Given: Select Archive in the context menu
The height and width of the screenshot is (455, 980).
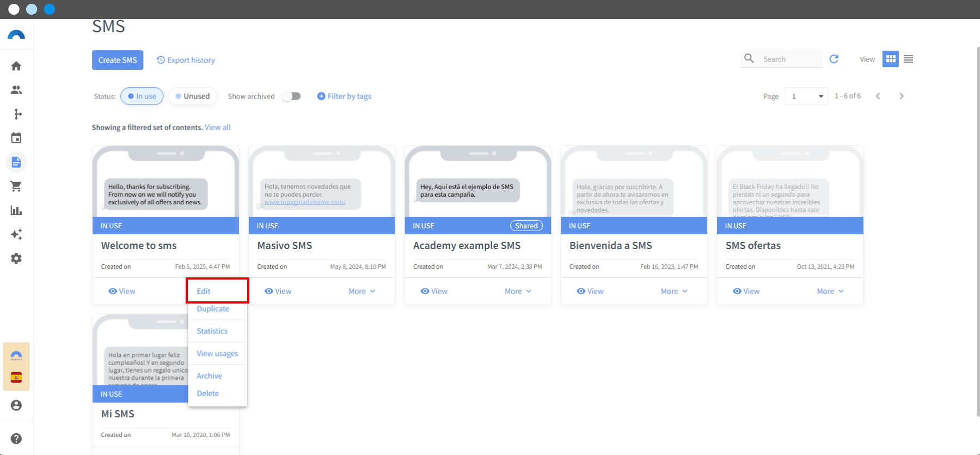Looking at the screenshot, I should [210, 376].
